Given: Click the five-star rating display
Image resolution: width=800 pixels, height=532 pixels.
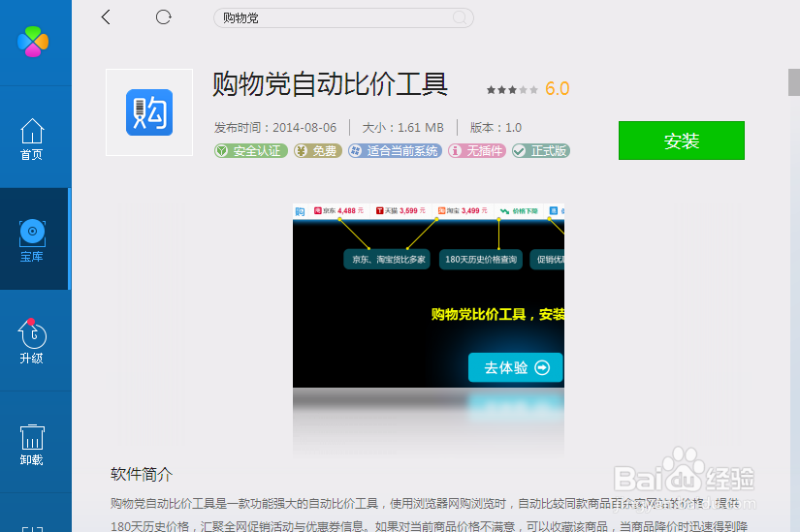Looking at the screenshot, I should 512,90.
